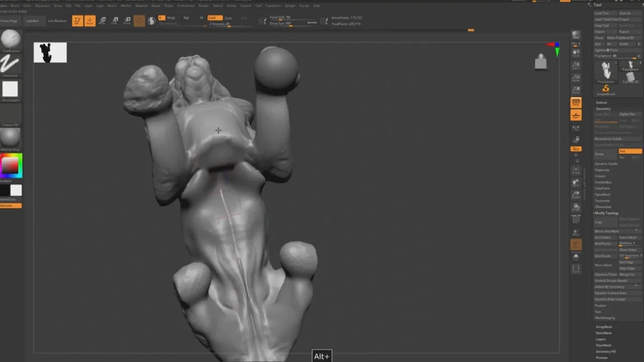Activate the Rotate transform icon

pyautogui.click(x=127, y=21)
